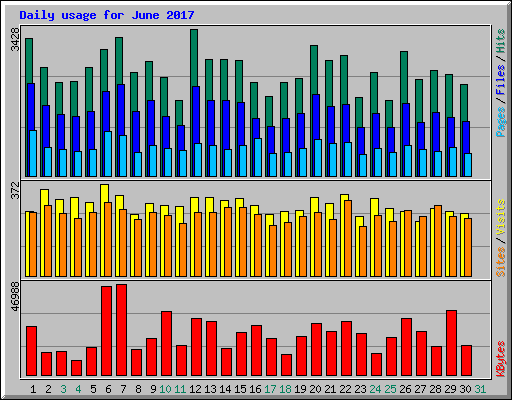
Task: Click day 29 on the x-axis
Action: point(450,389)
